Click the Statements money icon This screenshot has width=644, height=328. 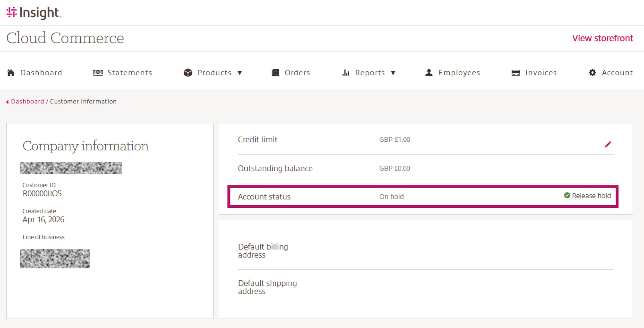[x=98, y=73]
